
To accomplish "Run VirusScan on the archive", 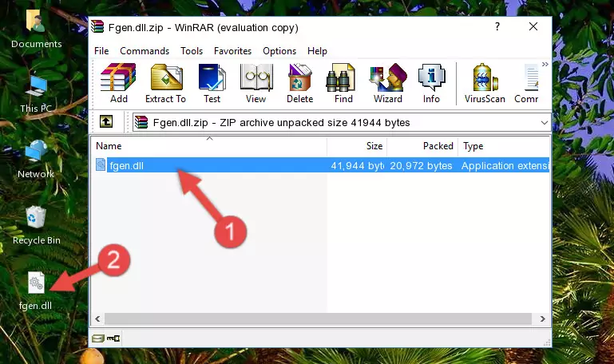I will (x=485, y=83).
